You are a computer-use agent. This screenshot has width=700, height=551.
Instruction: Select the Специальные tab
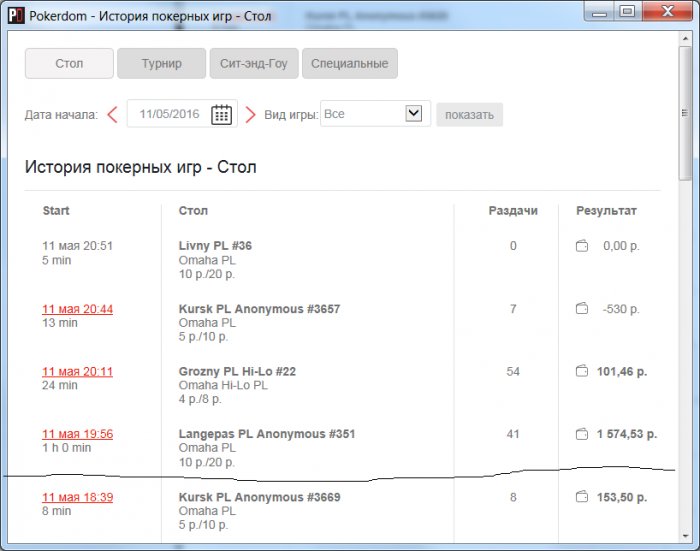[349, 64]
